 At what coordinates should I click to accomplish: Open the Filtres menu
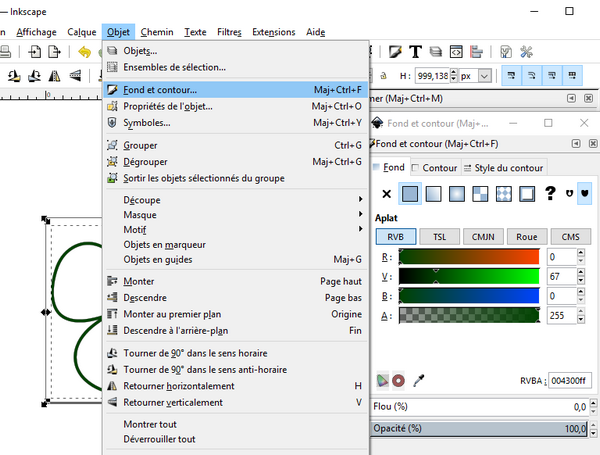pyautogui.click(x=229, y=32)
